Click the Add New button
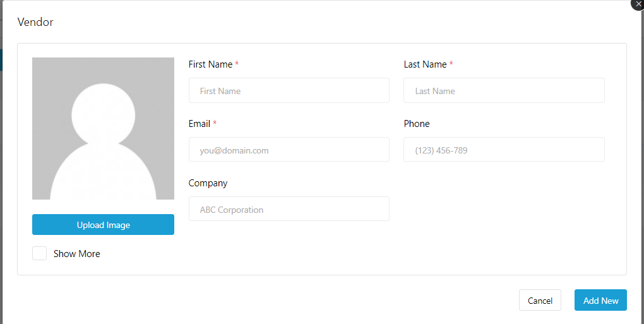644x324 pixels. 600,301
